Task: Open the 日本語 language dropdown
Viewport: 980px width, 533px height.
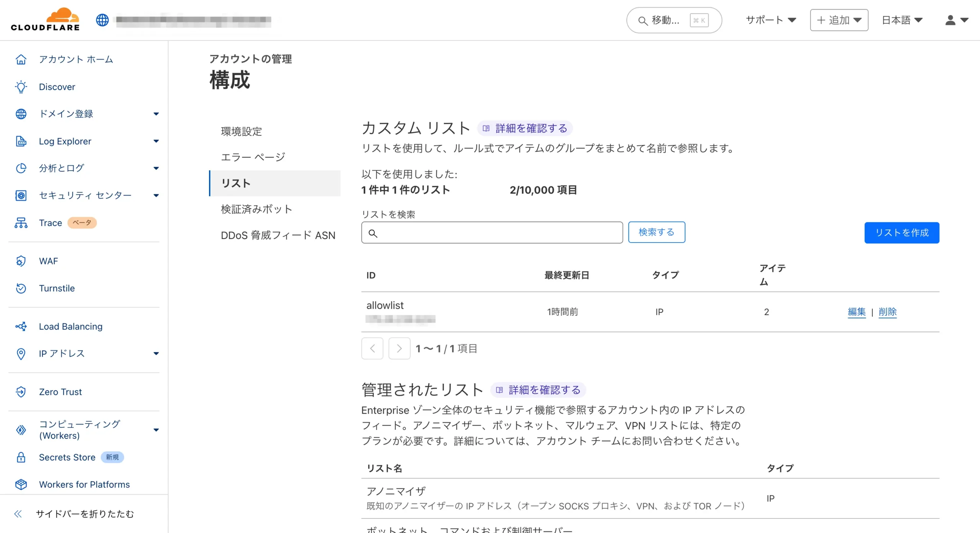Action: point(902,20)
